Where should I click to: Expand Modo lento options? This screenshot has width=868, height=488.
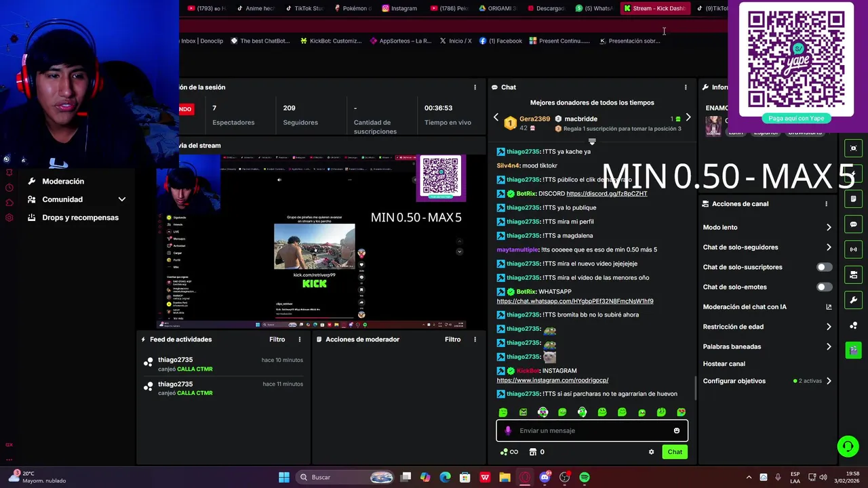[829, 228]
